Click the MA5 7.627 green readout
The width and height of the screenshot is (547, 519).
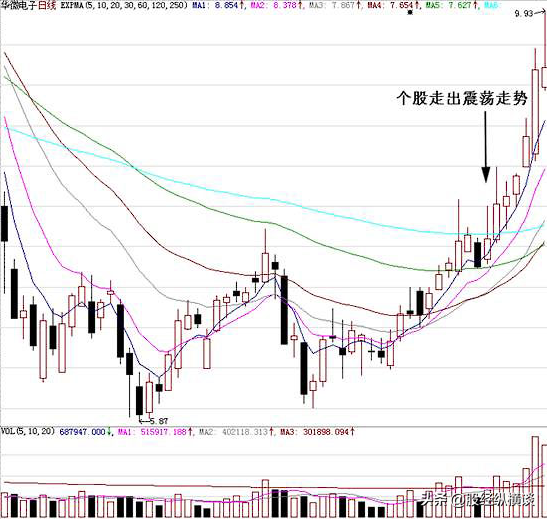pos(451,5)
